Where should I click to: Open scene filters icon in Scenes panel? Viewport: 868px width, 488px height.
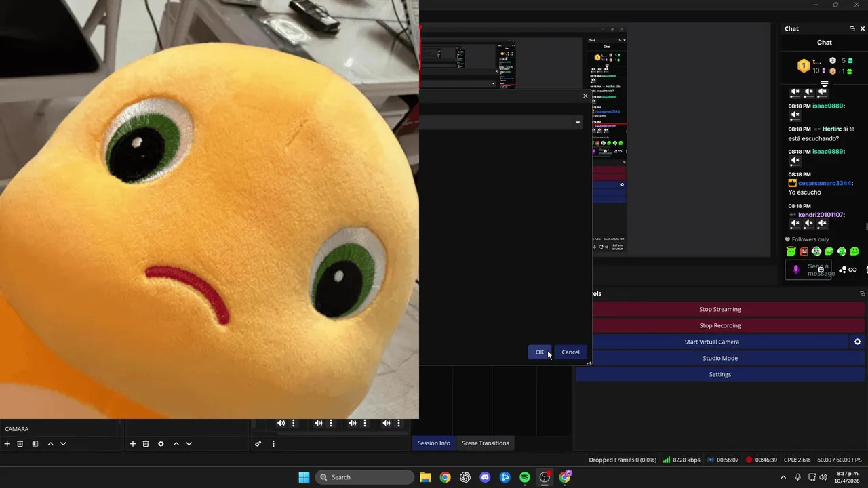(35, 444)
